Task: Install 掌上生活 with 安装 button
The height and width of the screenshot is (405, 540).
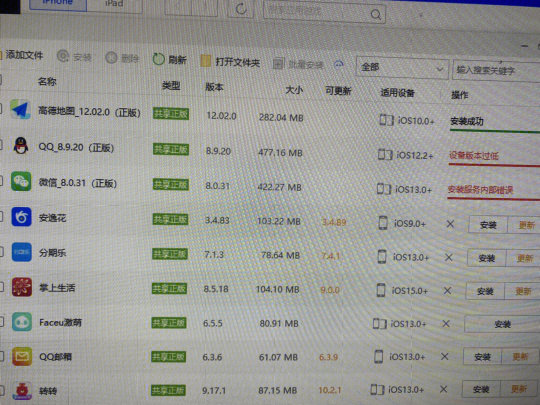Action: [x=485, y=291]
